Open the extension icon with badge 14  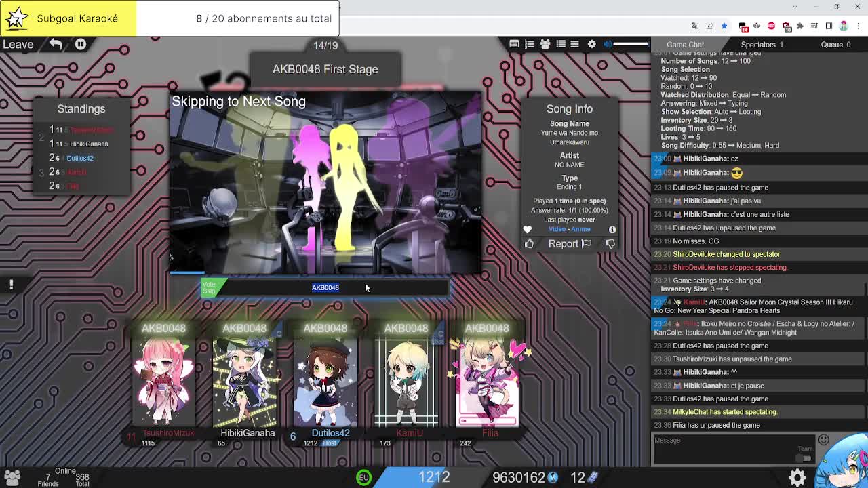coord(743,26)
